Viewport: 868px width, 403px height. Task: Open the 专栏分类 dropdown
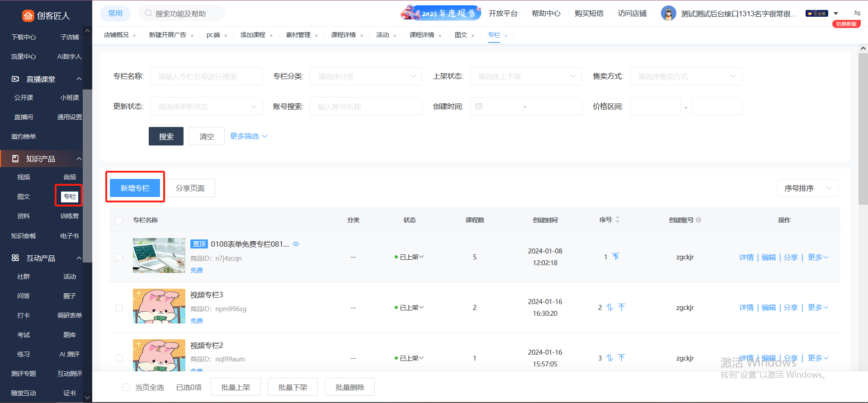point(365,76)
